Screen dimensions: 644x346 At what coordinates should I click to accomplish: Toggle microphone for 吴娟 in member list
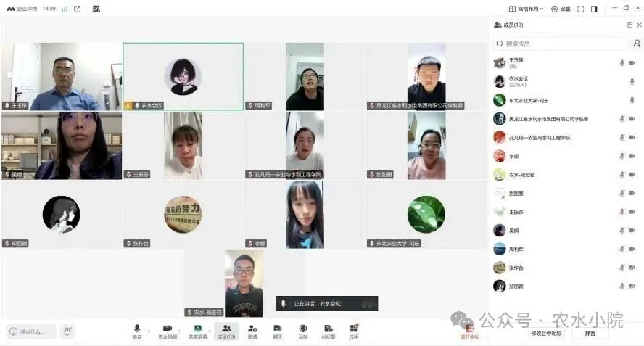pos(622,231)
